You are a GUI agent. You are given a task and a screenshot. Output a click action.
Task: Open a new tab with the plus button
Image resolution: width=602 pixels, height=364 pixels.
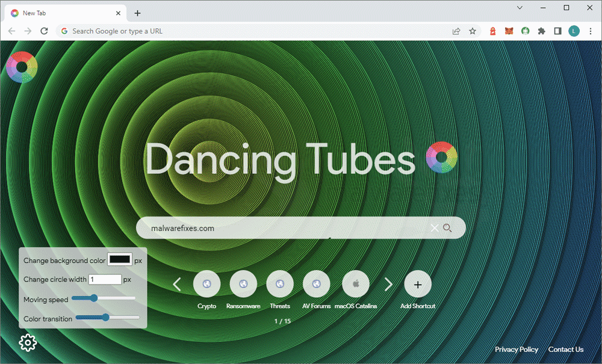click(x=137, y=13)
